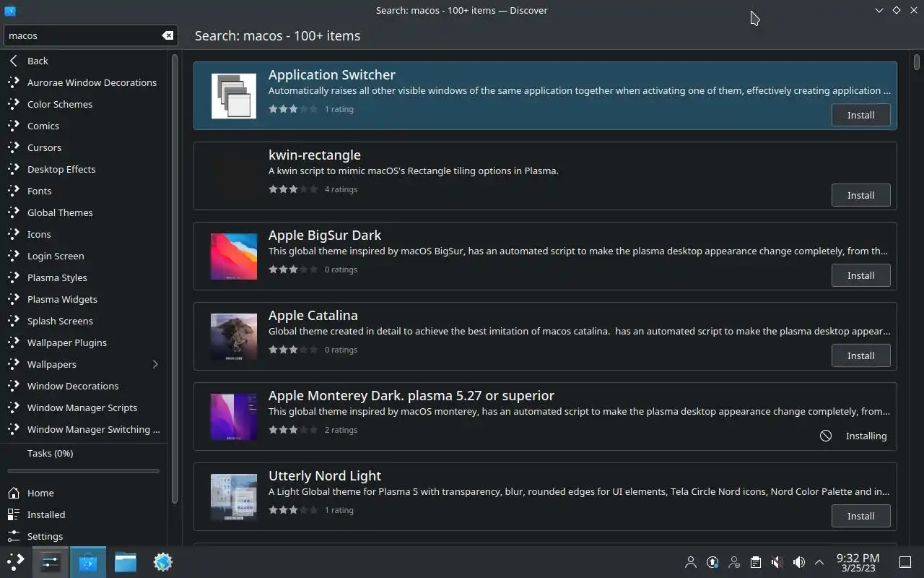Open Apple Monterey Dark thumbnail
The height and width of the screenshot is (578, 924).
point(234,417)
